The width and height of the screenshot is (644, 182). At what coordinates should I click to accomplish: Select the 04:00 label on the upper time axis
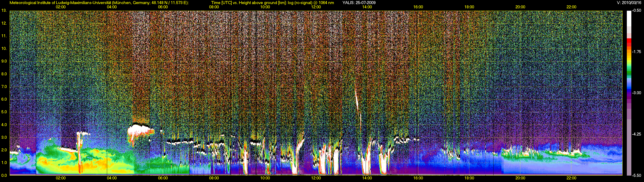tap(112, 7)
